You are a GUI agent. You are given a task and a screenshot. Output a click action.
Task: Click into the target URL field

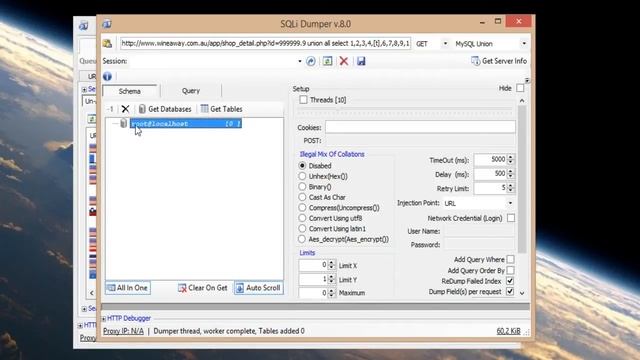point(265,44)
